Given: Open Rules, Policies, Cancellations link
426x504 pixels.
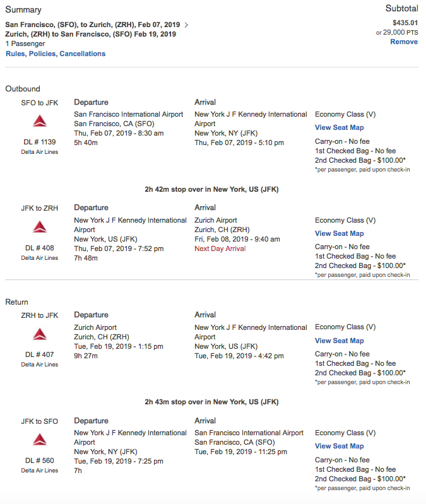Looking at the screenshot, I should tap(56, 54).
